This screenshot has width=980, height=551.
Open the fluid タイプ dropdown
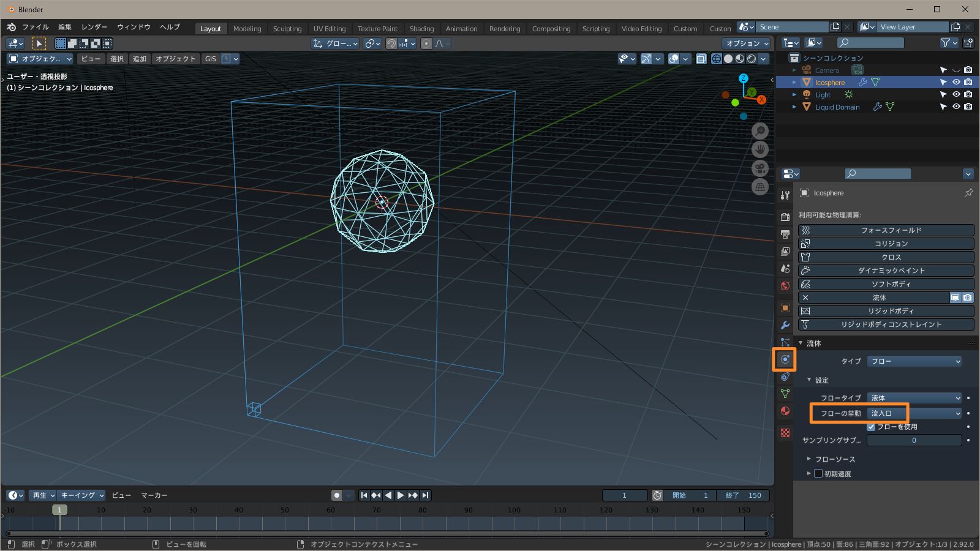pos(914,361)
